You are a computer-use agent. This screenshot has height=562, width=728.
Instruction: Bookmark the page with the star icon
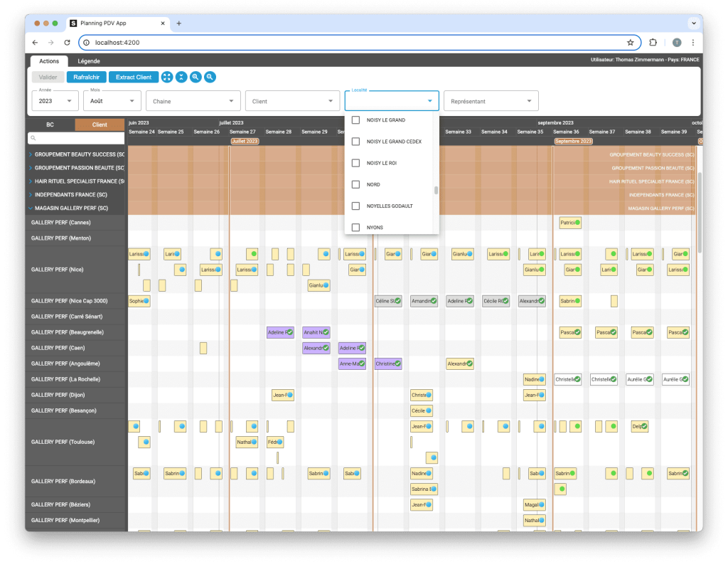630,42
